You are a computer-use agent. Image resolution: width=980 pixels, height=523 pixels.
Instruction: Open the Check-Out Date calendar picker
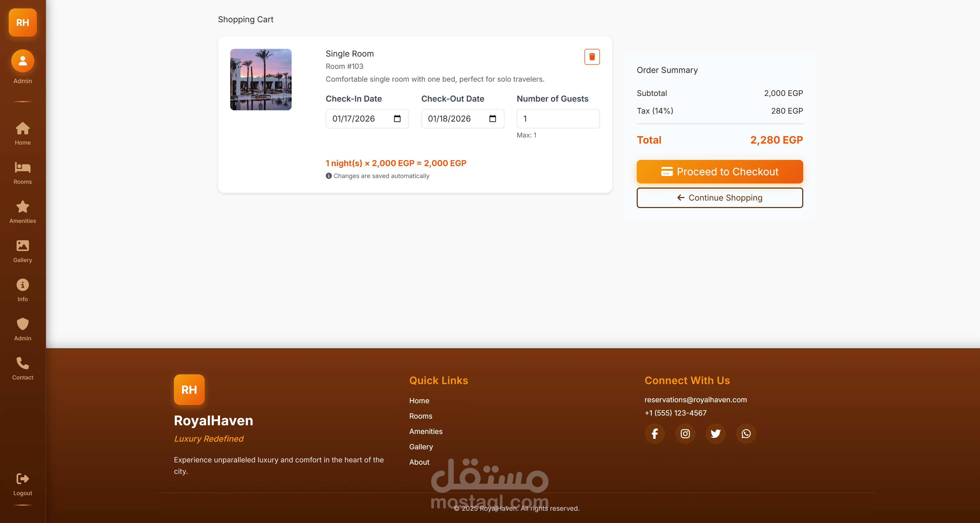[493, 119]
